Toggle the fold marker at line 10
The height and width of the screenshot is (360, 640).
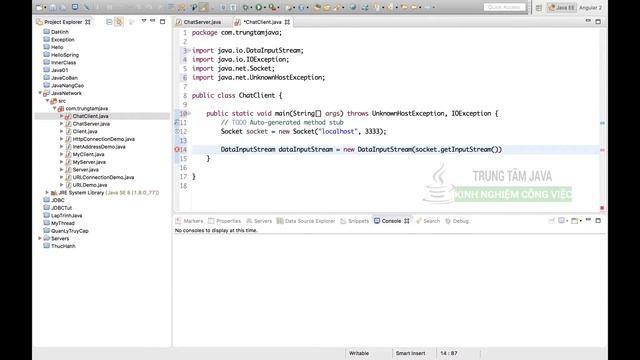[189, 113]
